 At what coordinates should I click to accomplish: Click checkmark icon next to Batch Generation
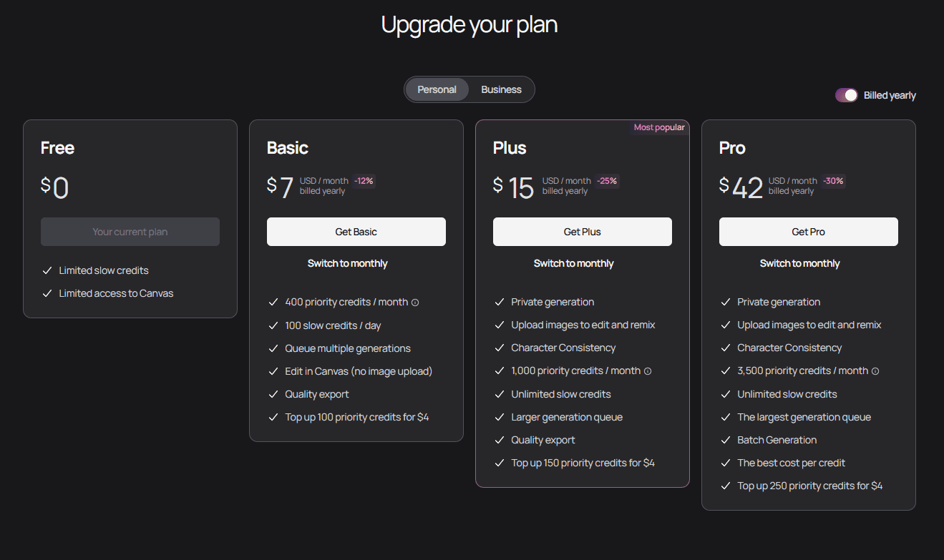tap(726, 440)
